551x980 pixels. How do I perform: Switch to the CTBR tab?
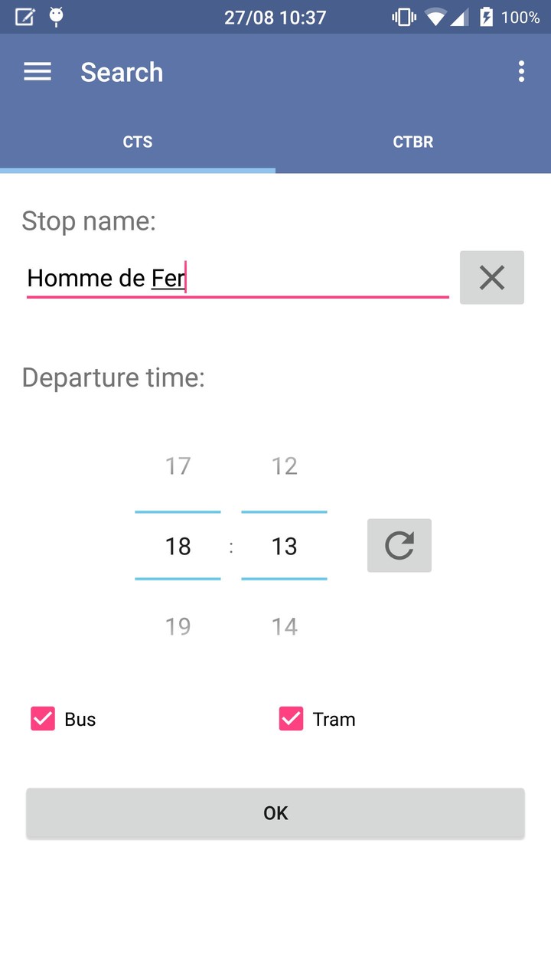pos(413,142)
